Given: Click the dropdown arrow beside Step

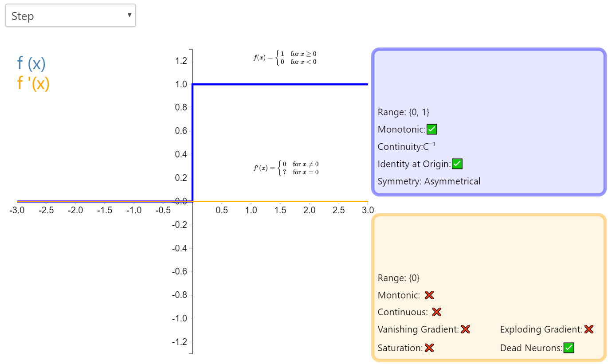Looking at the screenshot, I should tap(129, 15).
